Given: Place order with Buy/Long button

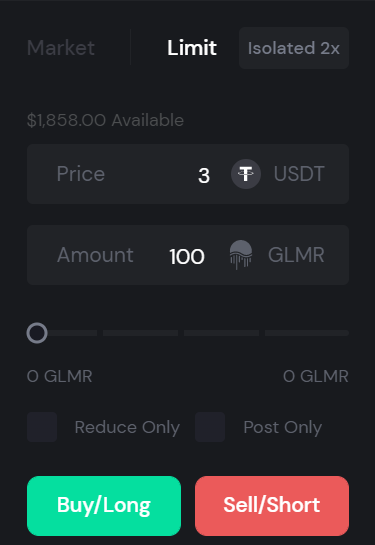Looking at the screenshot, I should 104,506.
